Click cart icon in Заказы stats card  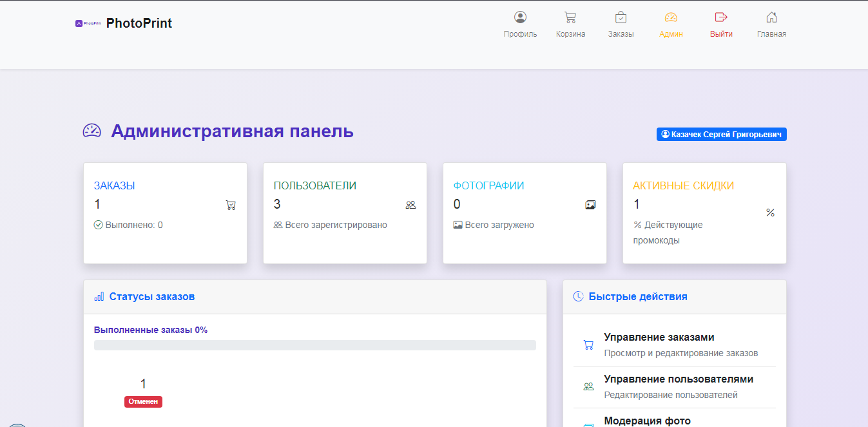pos(231,205)
